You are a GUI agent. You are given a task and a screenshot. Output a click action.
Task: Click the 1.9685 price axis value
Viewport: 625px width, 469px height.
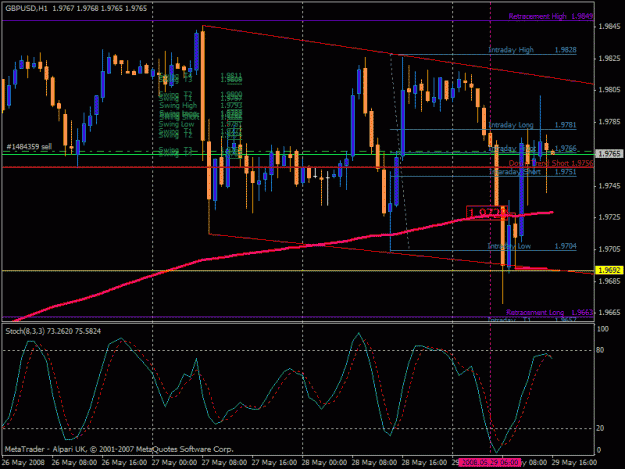coord(609,281)
